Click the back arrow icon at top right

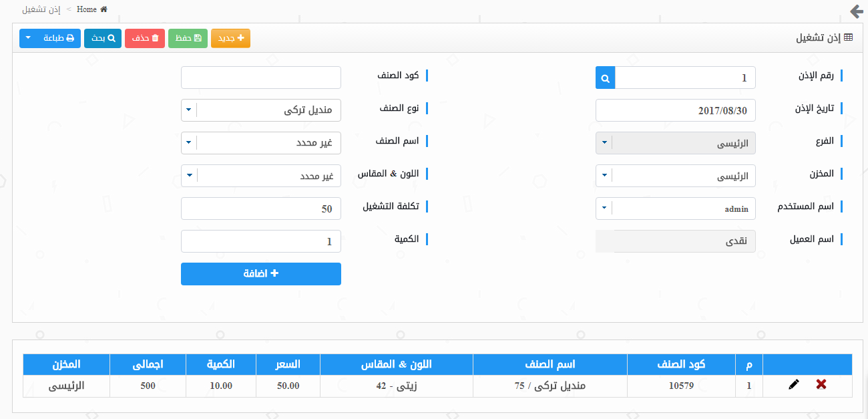coord(856,11)
